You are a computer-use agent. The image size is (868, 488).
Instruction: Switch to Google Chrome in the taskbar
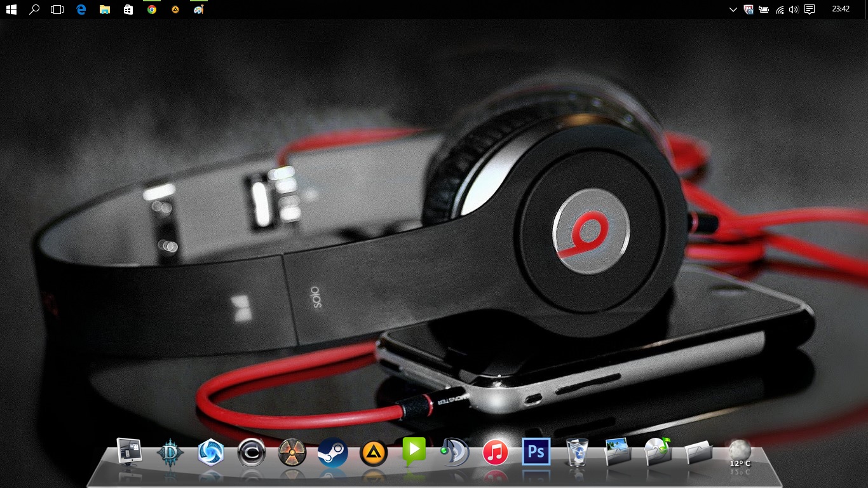(x=152, y=10)
